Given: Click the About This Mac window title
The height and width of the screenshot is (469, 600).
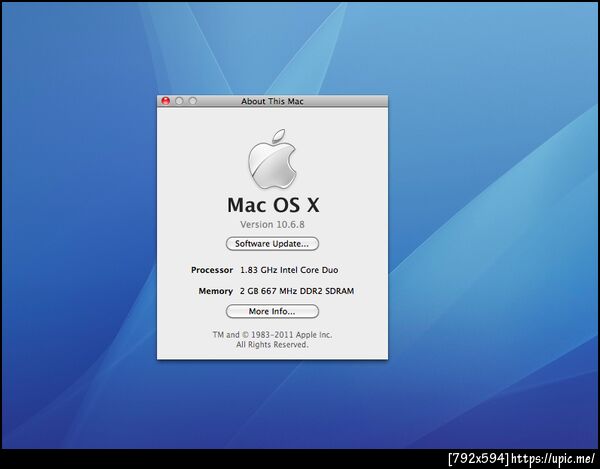Looking at the screenshot, I should point(272,101).
